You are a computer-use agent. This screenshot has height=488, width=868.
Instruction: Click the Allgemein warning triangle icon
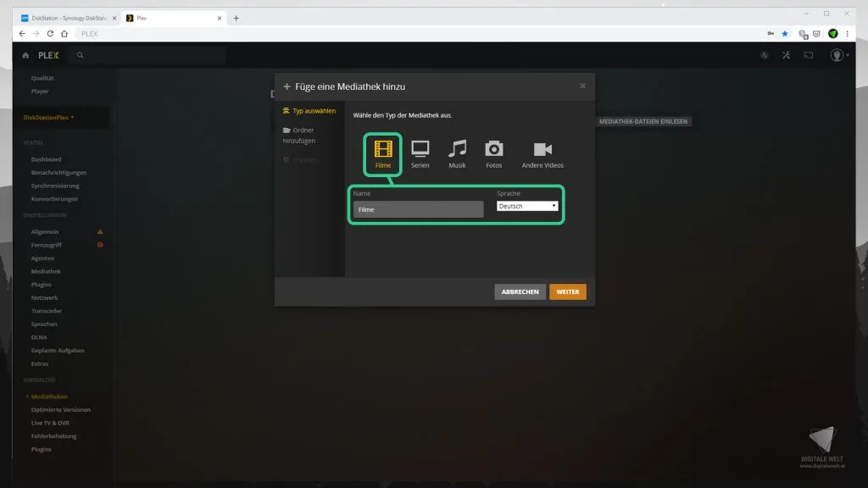(x=100, y=231)
